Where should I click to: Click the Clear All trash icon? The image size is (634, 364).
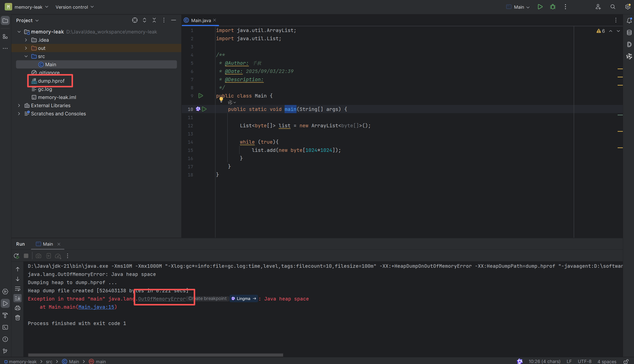click(18, 318)
